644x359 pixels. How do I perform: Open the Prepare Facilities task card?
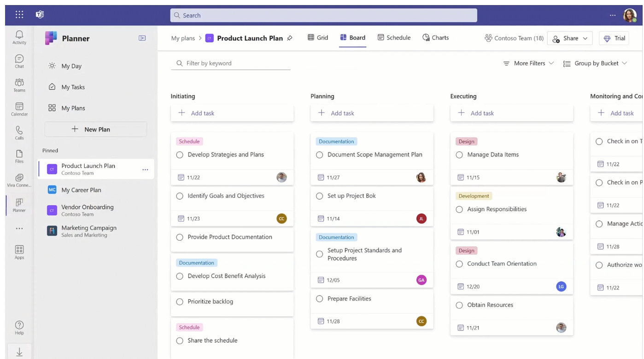372,309
